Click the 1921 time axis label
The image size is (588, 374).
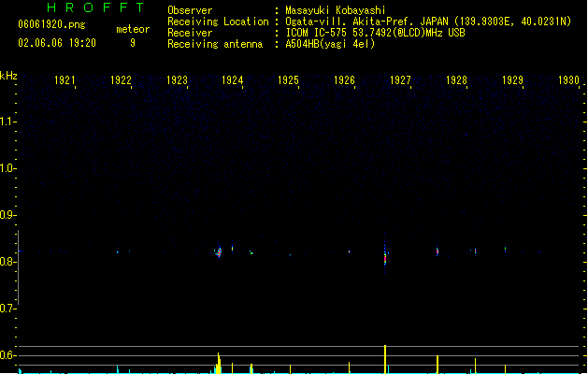click(x=65, y=79)
